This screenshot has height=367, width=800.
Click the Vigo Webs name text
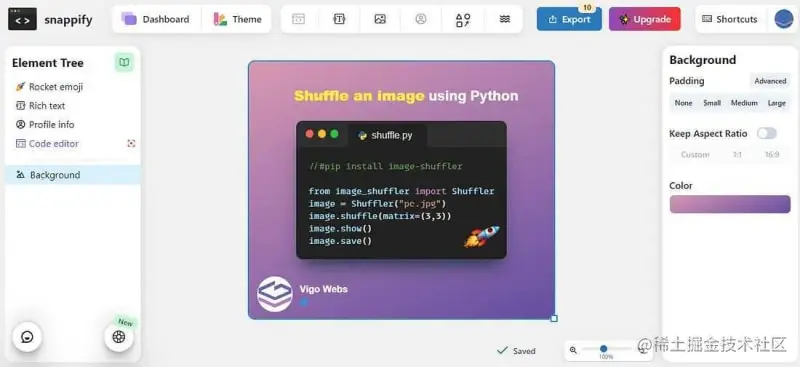click(x=323, y=289)
